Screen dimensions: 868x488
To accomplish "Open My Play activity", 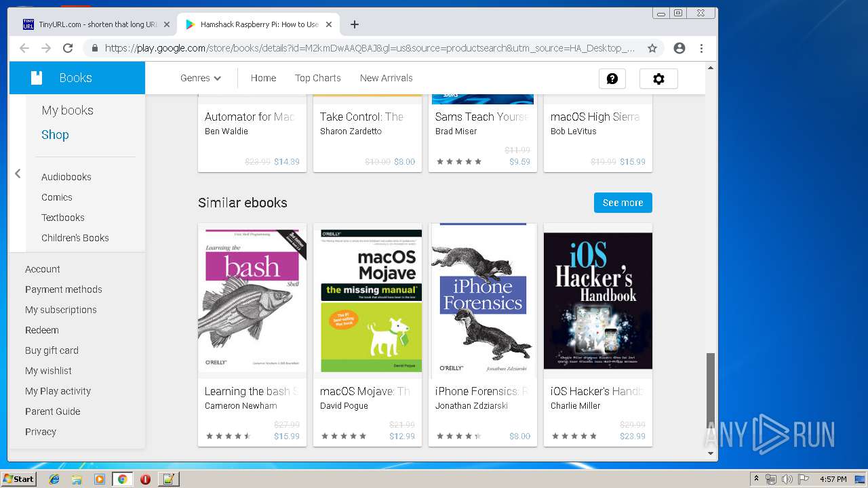I will (58, 391).
